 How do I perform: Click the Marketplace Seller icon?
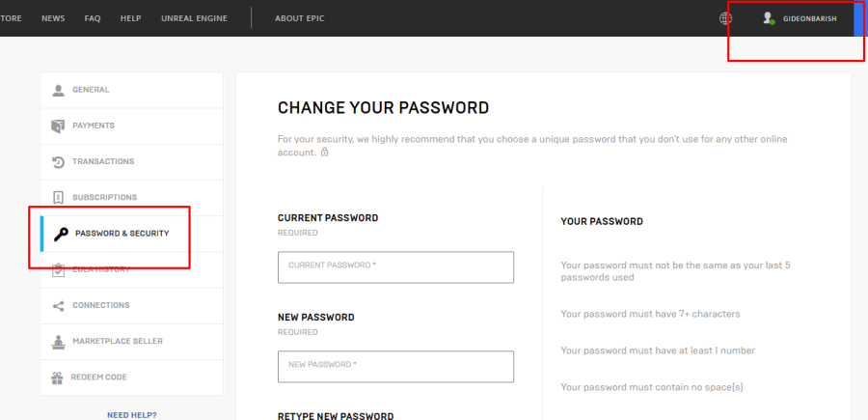click(58, 341)
